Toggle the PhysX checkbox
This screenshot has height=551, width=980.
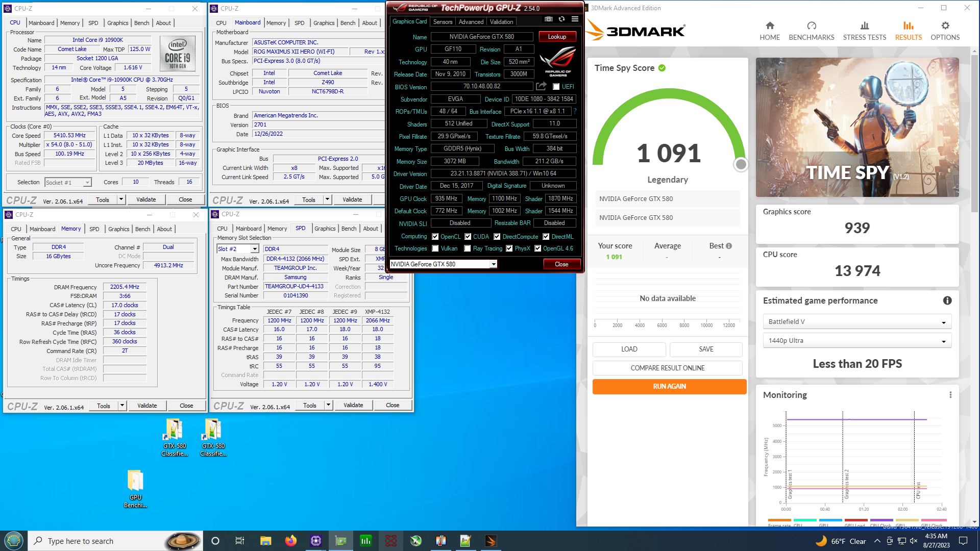509,248
